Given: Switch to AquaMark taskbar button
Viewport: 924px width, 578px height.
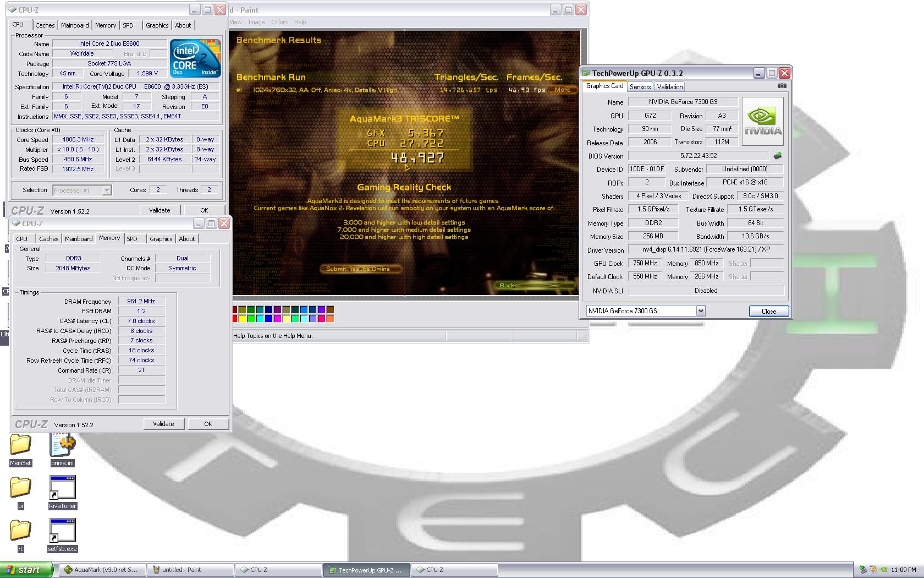Looking at the screenshot, I should coord(102,570).
